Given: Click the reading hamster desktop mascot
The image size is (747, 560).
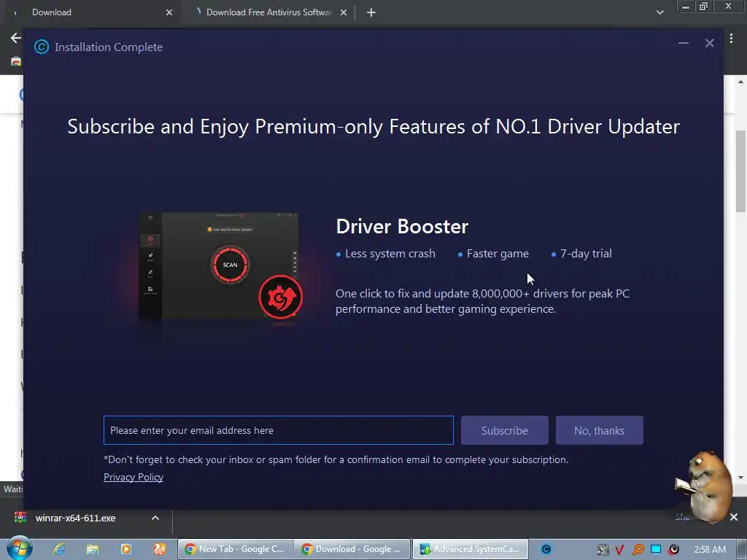Looking at the screenshot, I should click(x=704, y=486).
